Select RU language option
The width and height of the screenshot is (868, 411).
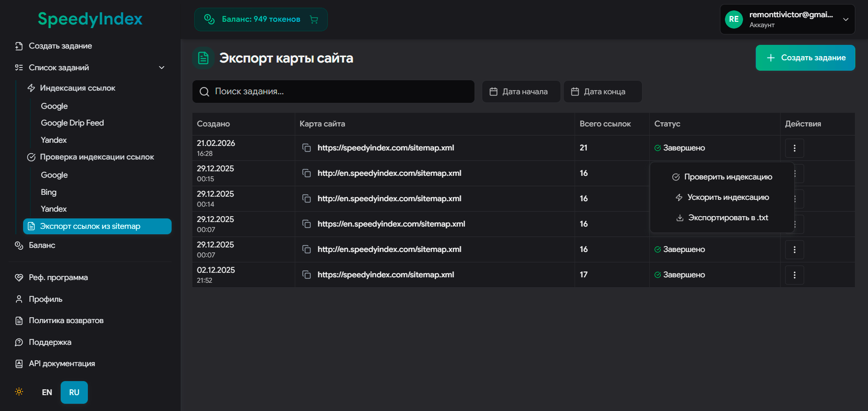pyautogui.click(x=74, y=392)
